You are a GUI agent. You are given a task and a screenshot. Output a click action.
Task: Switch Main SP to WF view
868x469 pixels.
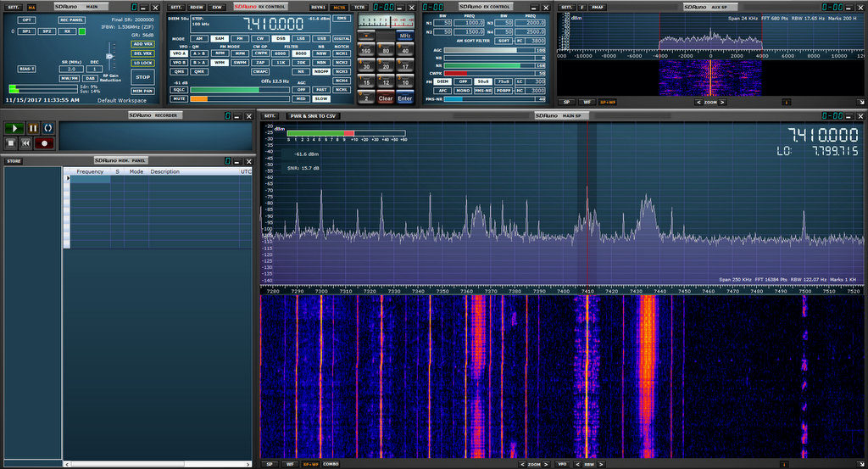290,464
